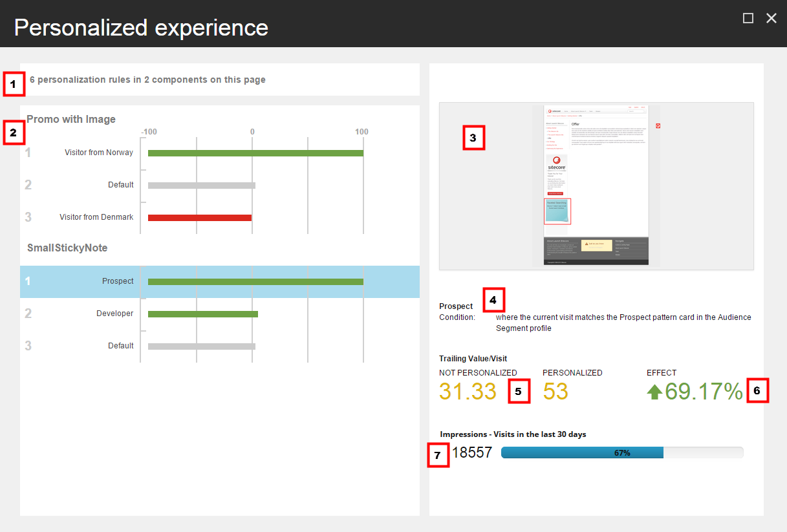Image resolution: width=787 pixels, height=532 pixels.
Task: Click the 31.33 not personalized value
Action: point(468,391)
